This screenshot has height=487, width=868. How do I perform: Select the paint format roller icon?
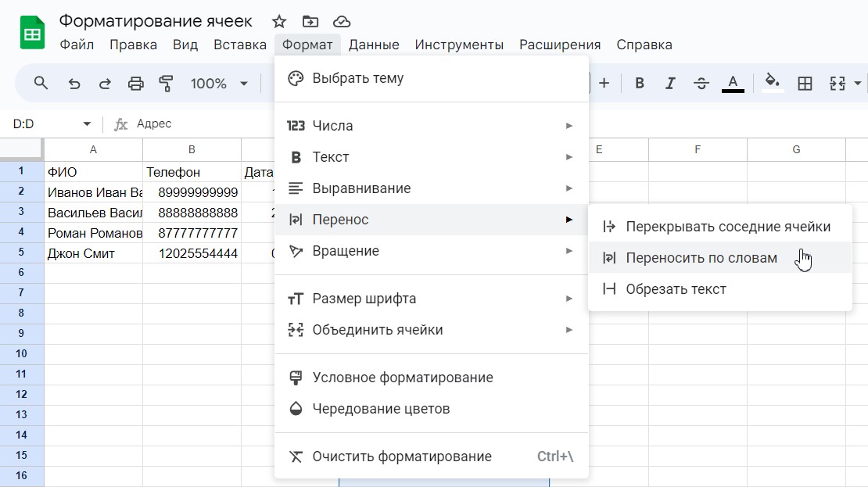pyautogui.click(x=166, y=83)
